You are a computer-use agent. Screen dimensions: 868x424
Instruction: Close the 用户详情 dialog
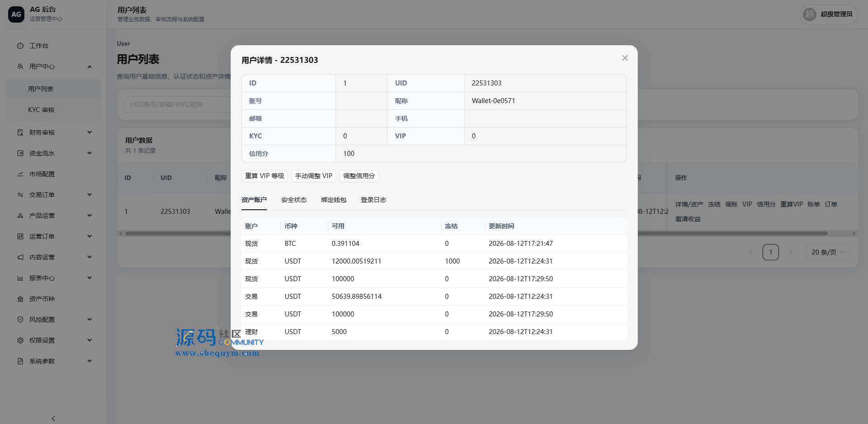coord(625,58)
